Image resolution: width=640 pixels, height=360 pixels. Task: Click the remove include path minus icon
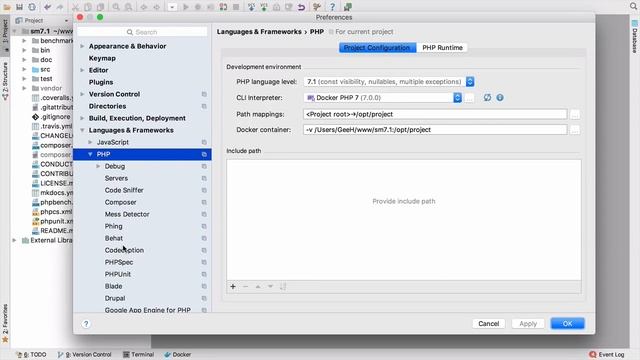click(x=245, y=287)
